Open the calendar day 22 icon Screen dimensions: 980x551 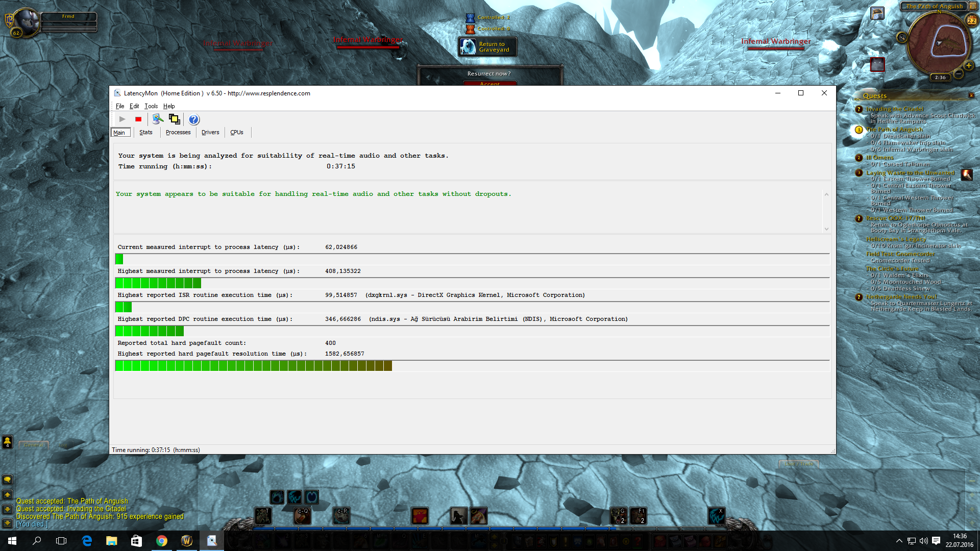971,20
